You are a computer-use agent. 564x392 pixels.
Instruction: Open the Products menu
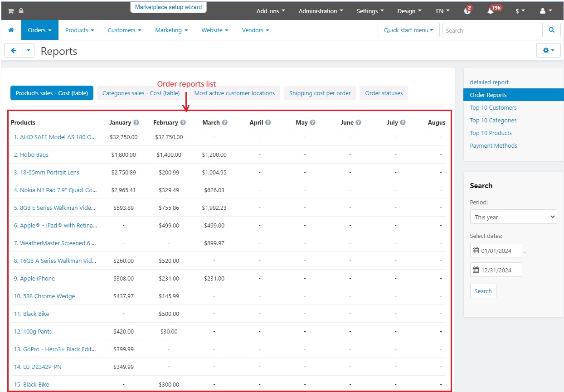click(79, 30)
